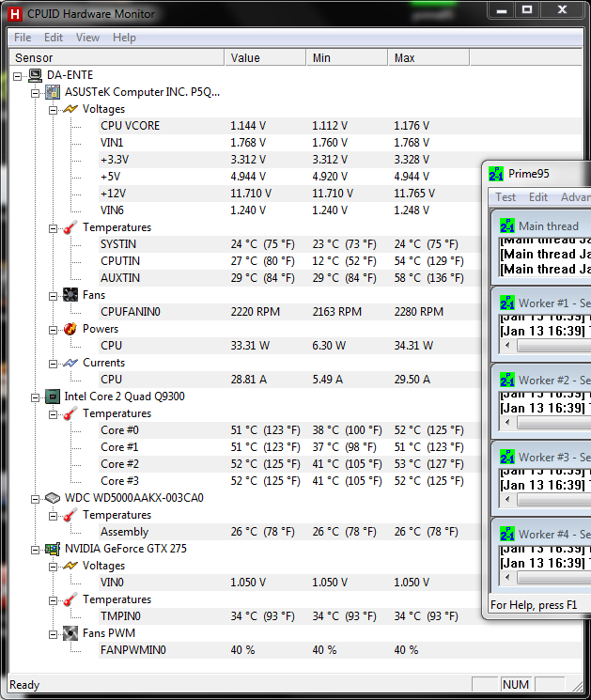Click the NVIDIA GeForce graphics card icon
Image resolution: width=591 pixels, height=700 pixels.
pos(53,549)
